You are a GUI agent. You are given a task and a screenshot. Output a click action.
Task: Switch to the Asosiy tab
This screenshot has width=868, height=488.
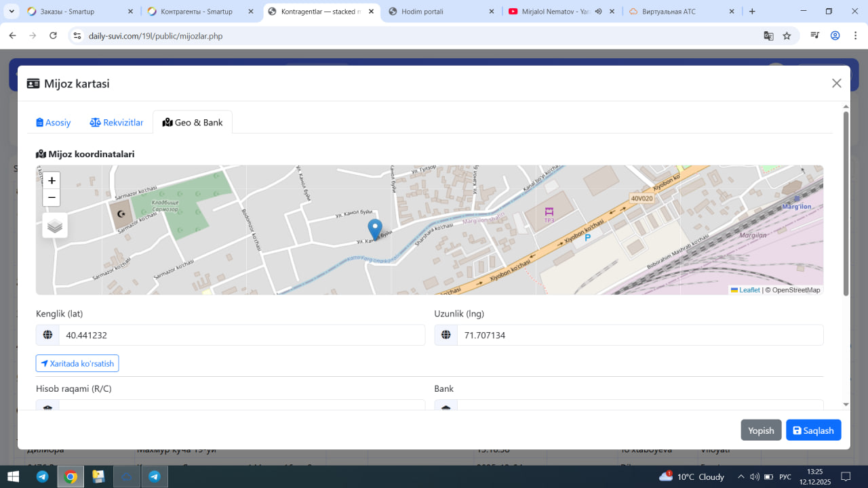coord(54,123)
